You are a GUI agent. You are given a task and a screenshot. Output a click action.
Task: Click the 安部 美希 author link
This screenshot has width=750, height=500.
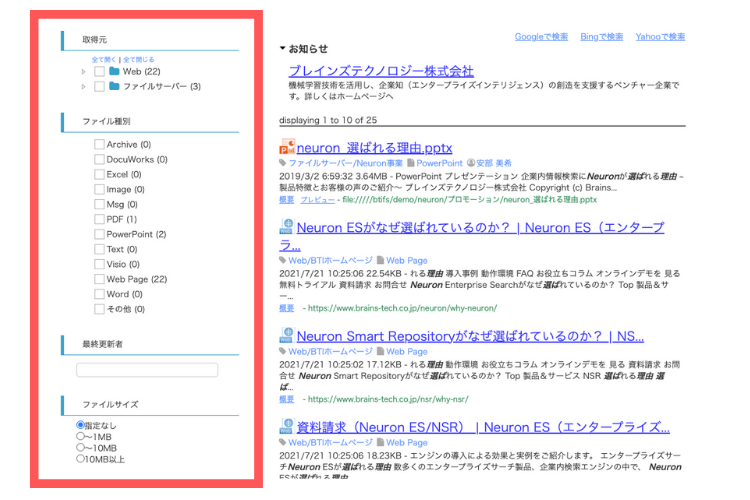click(494, 163)
